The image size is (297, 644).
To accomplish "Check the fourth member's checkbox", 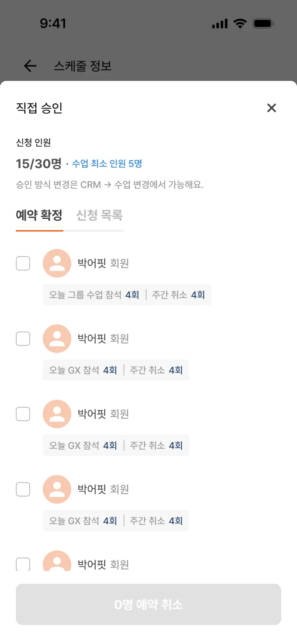I will pos(23,489).
